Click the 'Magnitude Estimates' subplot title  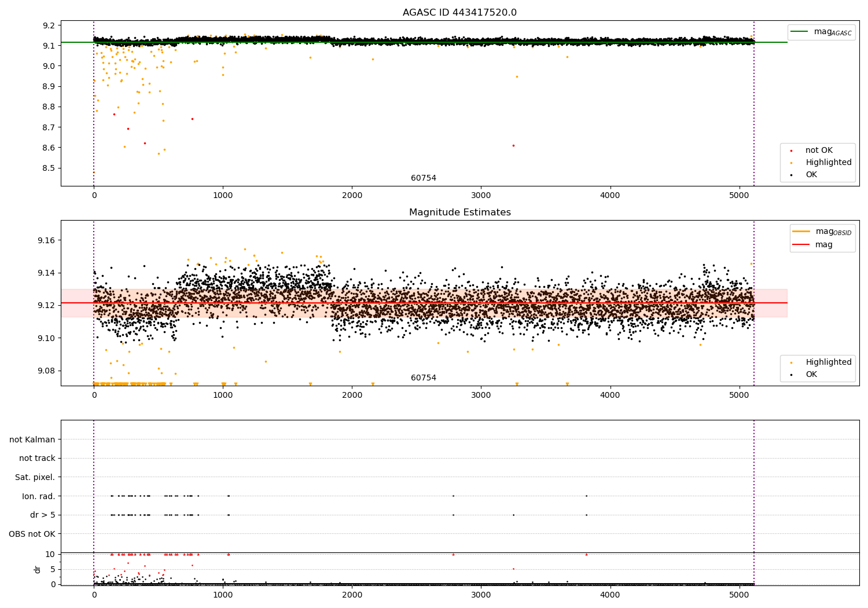coord(459,213)
